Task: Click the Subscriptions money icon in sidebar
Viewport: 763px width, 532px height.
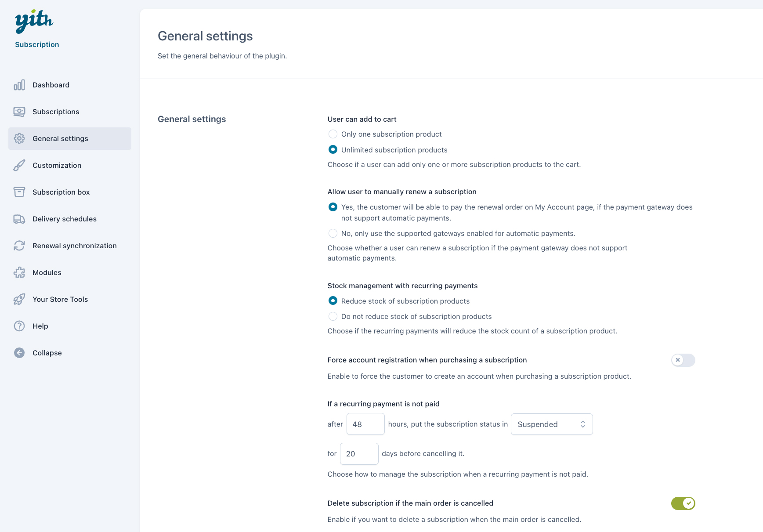Action: [x=19, y=112]
